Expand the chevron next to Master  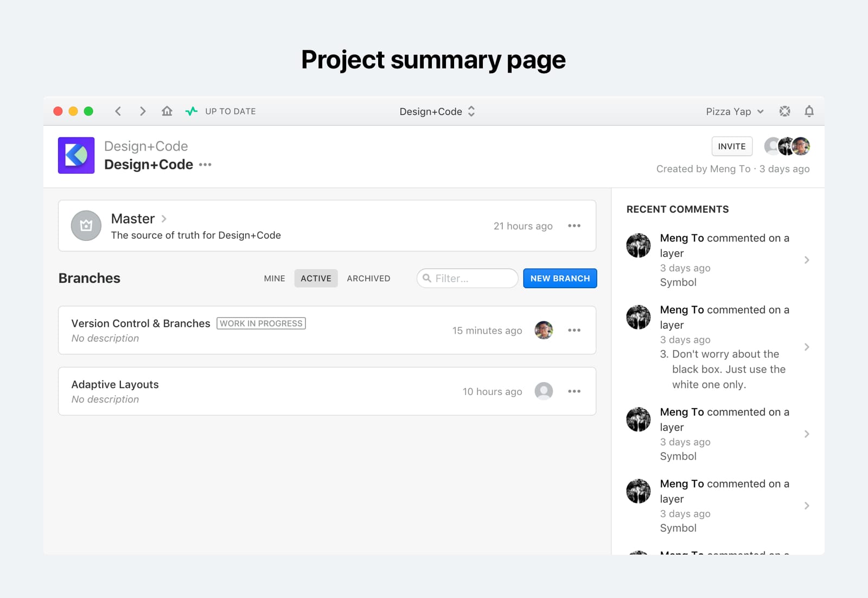coord(163,219)
